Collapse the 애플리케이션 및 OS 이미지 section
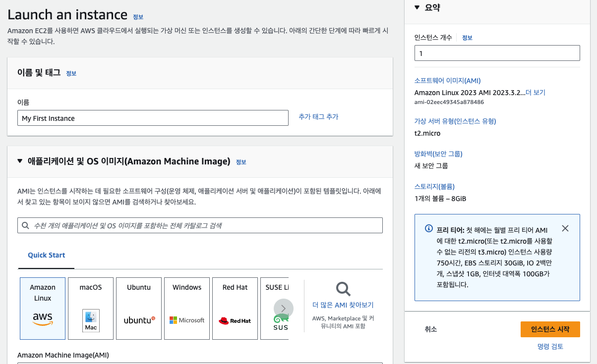The height and width of the screenshot is (364, 597). pos(20,161)
